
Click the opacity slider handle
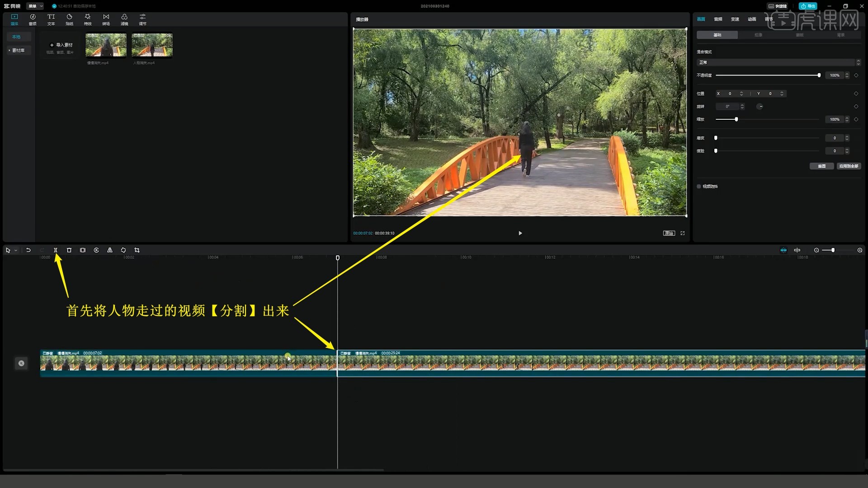pos(819,75)
